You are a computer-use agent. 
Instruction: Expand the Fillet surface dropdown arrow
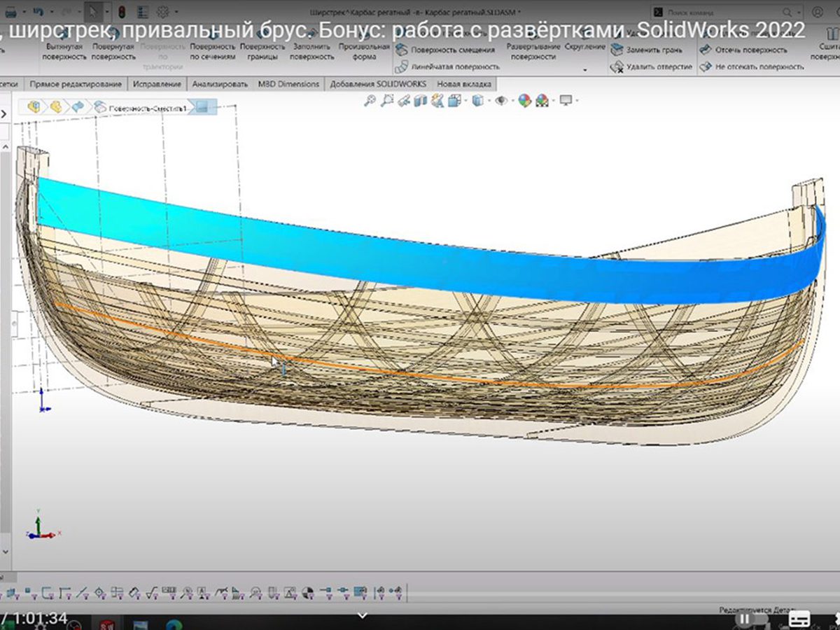pos(584,69)
